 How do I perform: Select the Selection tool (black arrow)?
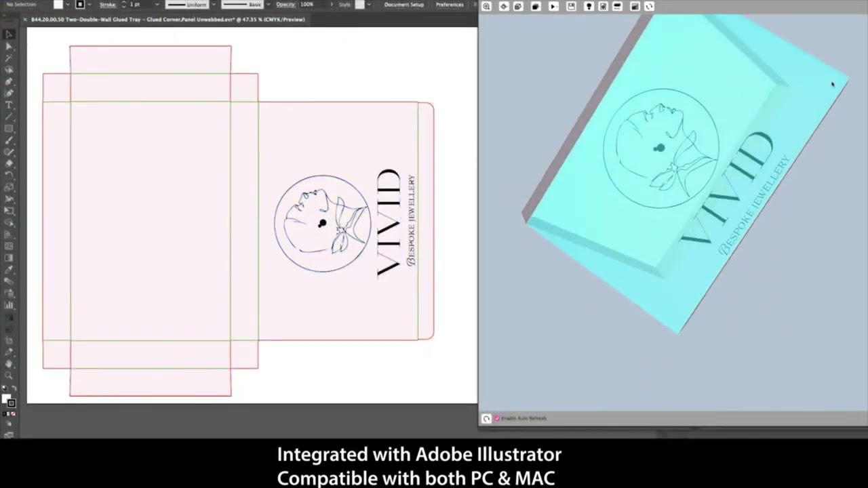click(9, 34)
